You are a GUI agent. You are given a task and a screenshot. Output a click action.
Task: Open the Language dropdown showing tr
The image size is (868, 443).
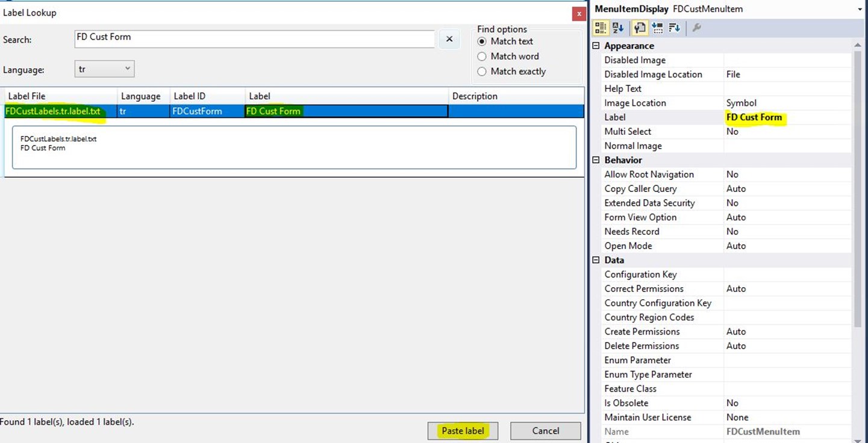click(x=104, y=69)
